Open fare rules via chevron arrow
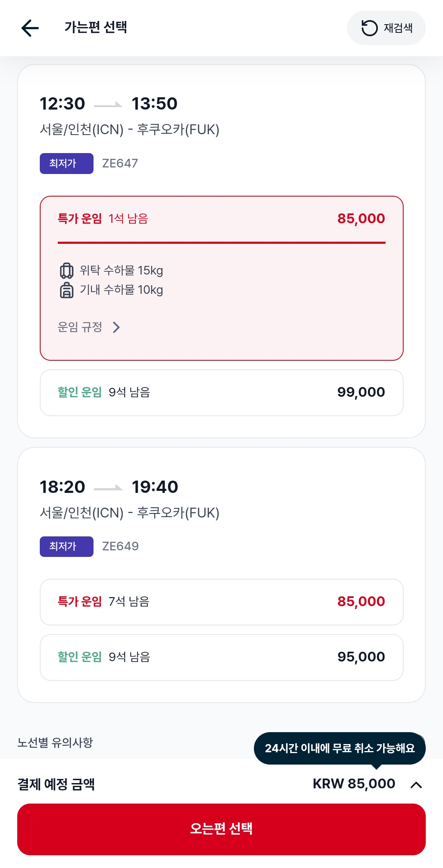The width and height of the screenshot is (443, 868). (x=116, y=327)
